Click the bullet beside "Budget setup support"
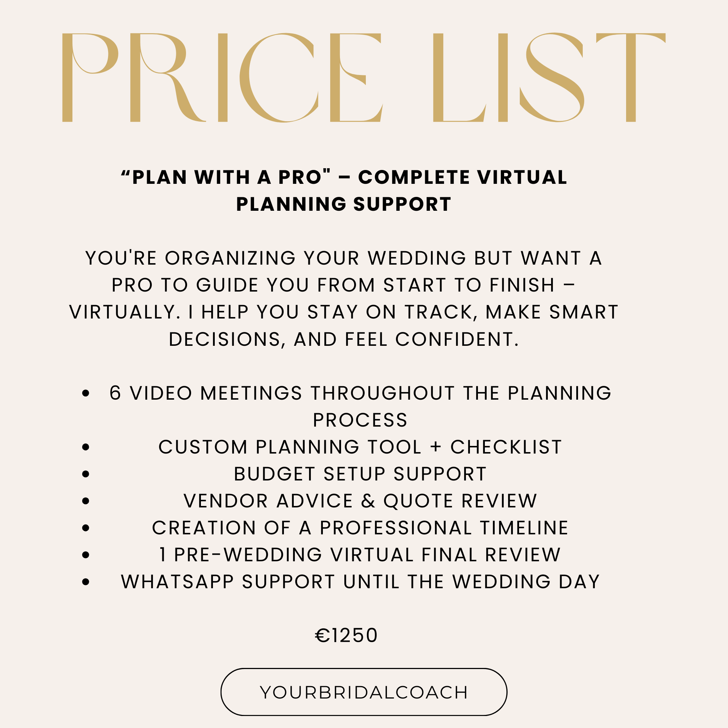 coord(86,474)
